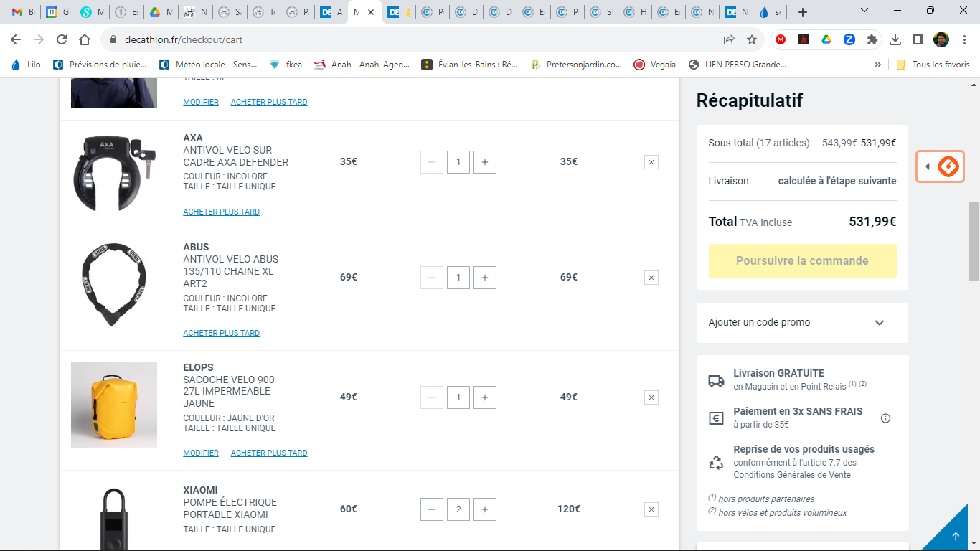Open the orange side panel widget
Viewport: 980px width, 551px height.
pyautogui.click(x=940, y=166)
